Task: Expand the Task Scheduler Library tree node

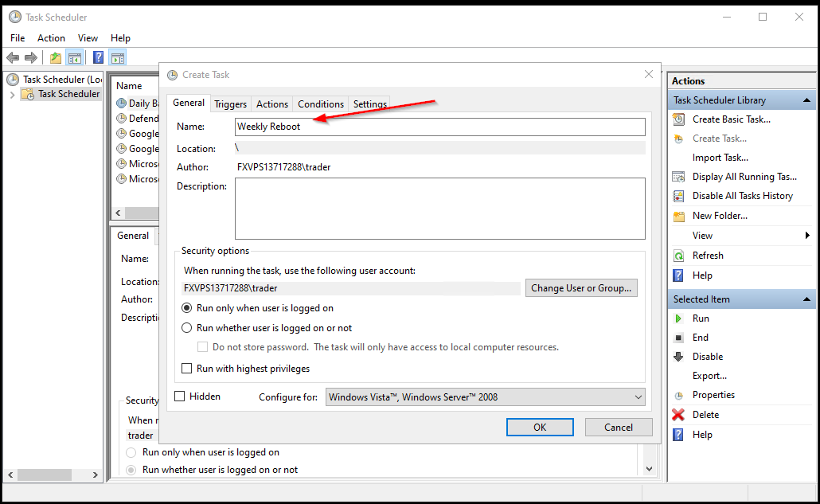Action: click(x=12, y=94)
